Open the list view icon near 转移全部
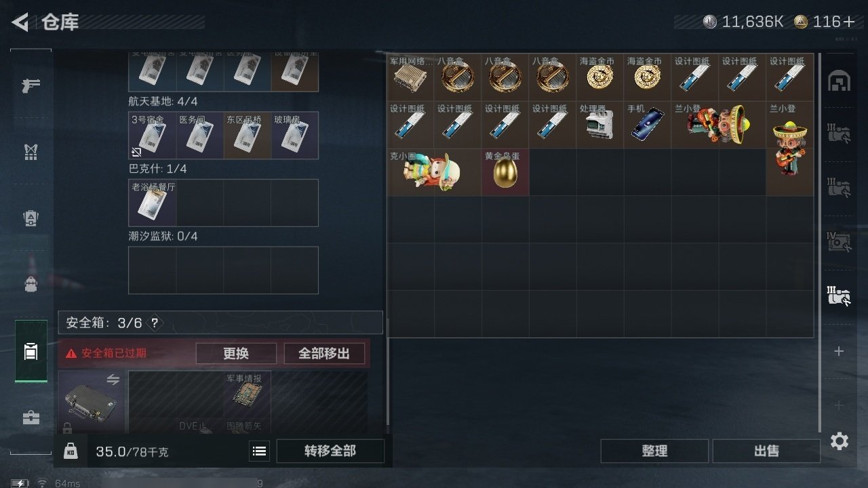The image size is (868, 488). pos(259,451)
